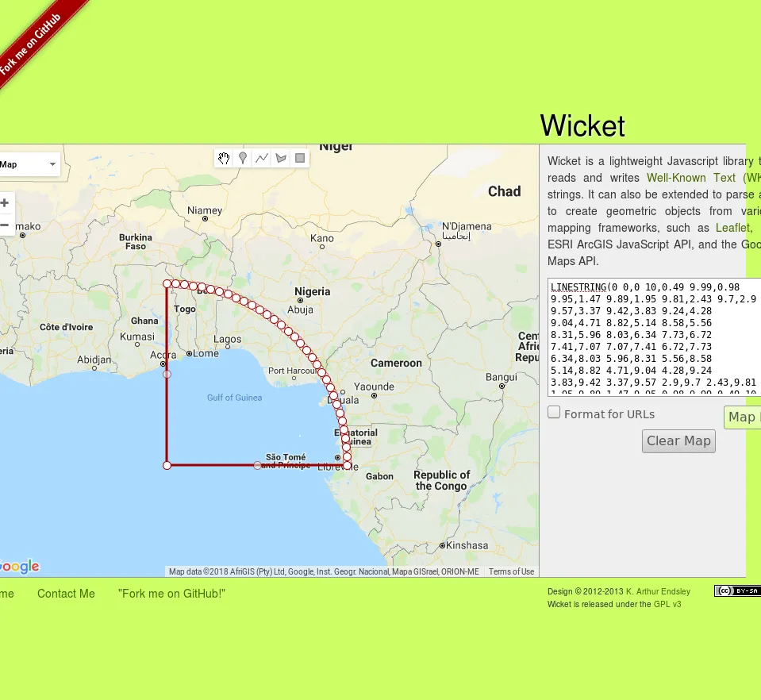Open the Terms of Use link

pyautogui.click(x=511, y=572)
